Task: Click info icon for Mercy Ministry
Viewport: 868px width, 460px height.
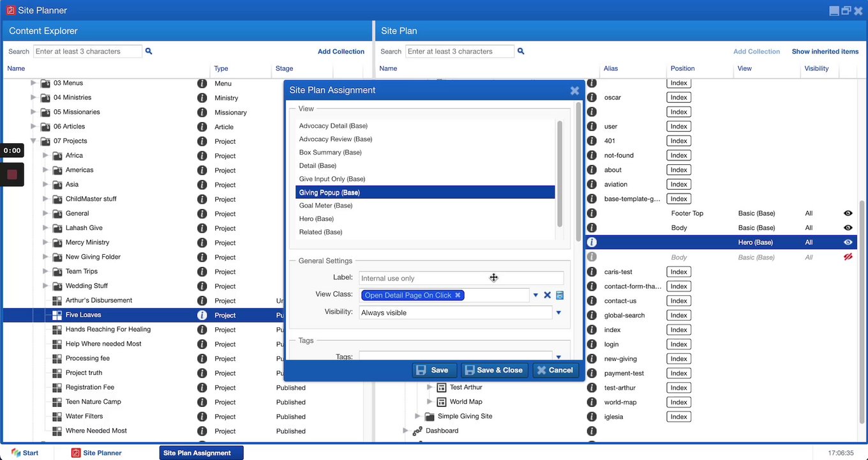Action: click(202, 242)
